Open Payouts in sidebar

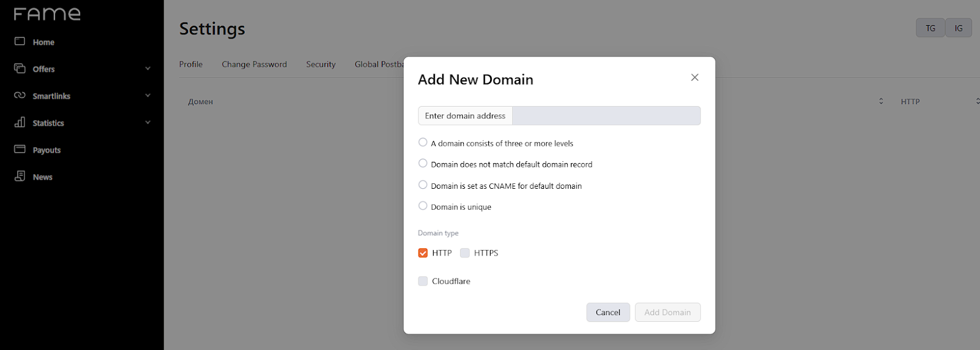point(47,150)
